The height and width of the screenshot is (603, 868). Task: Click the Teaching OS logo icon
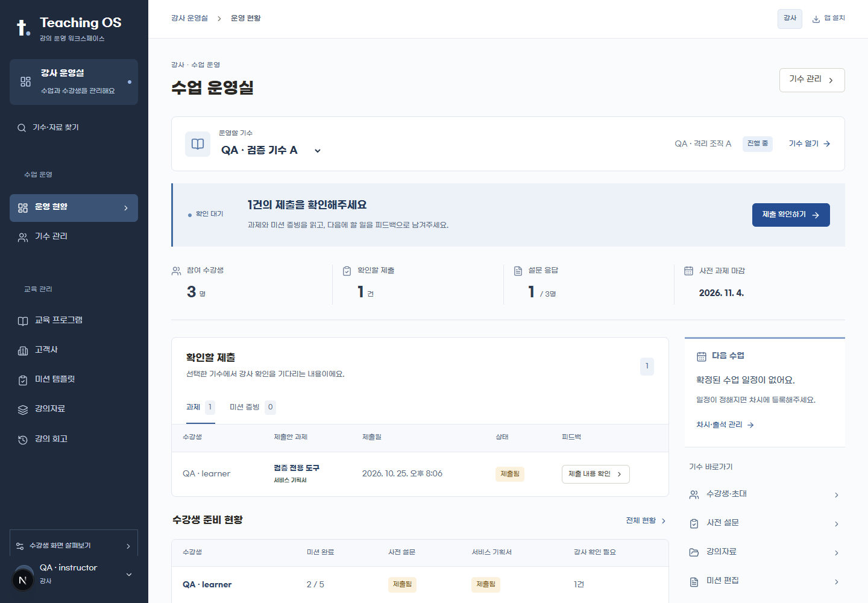23,28
